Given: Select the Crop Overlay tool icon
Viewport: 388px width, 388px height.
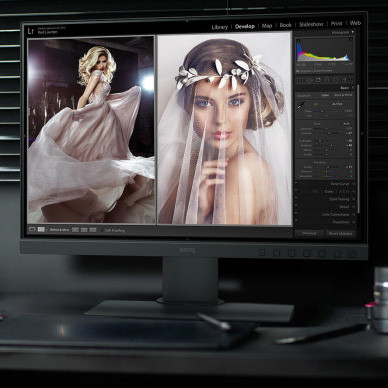Looking at the screenshot, I should pyautogui.click(x=300, y=80).
